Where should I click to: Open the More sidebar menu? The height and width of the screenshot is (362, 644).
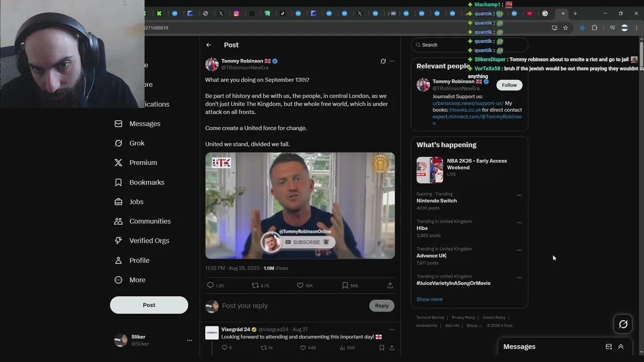point(130,280)
